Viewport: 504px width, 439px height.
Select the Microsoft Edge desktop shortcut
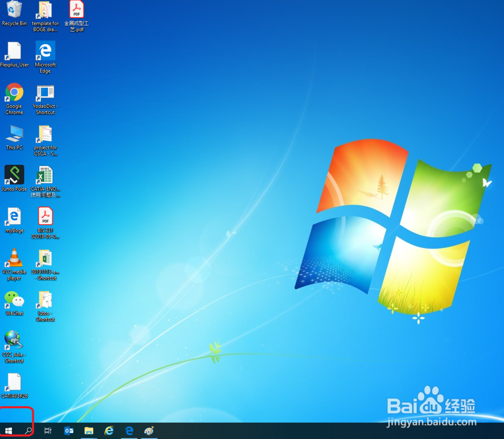point(45,50)
